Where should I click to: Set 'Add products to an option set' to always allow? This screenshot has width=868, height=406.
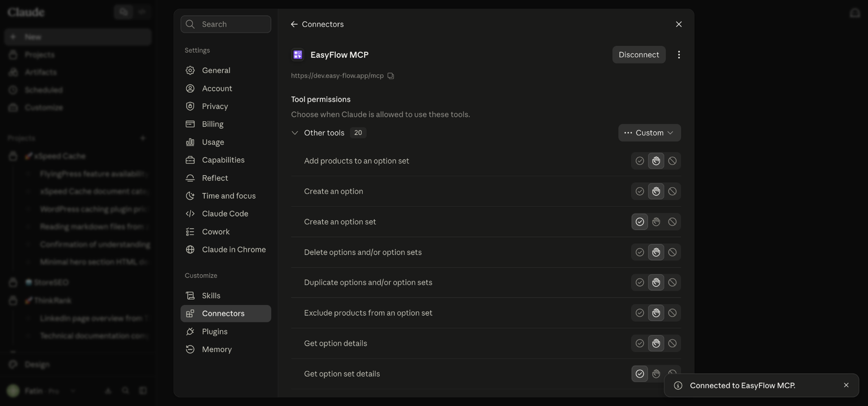click(640, 161)
